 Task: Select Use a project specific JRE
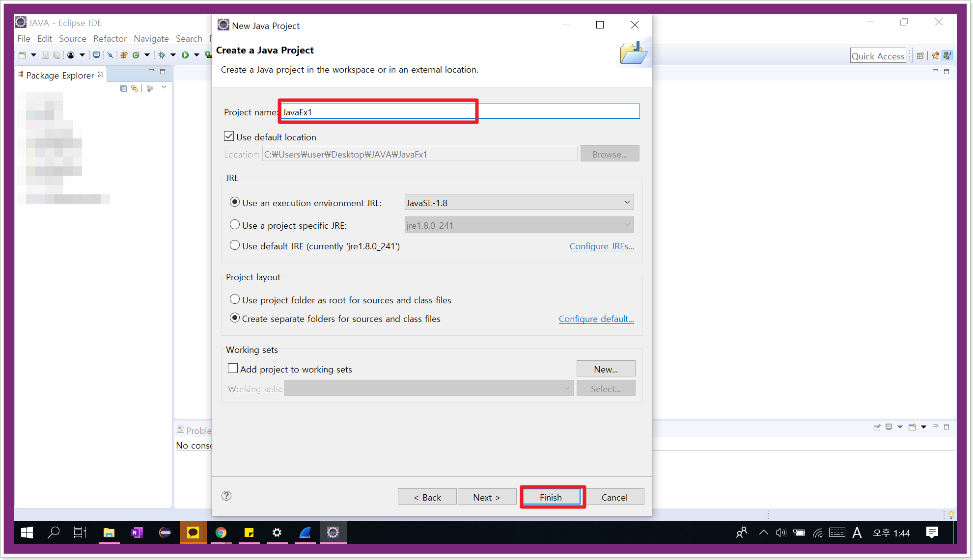click(235, 225)
